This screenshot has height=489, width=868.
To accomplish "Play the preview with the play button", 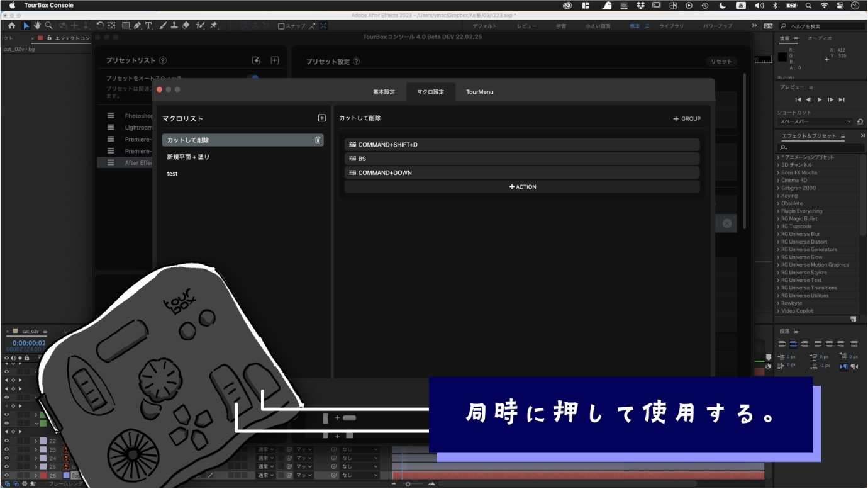I will coord(820,99).
